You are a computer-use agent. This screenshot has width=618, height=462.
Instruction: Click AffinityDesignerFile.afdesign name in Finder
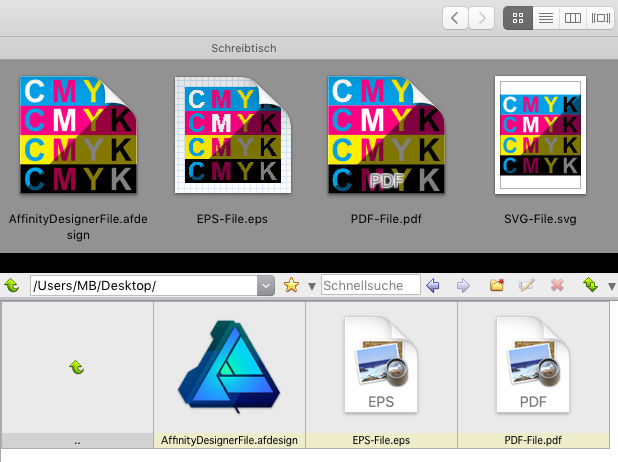tap(78, 227)
